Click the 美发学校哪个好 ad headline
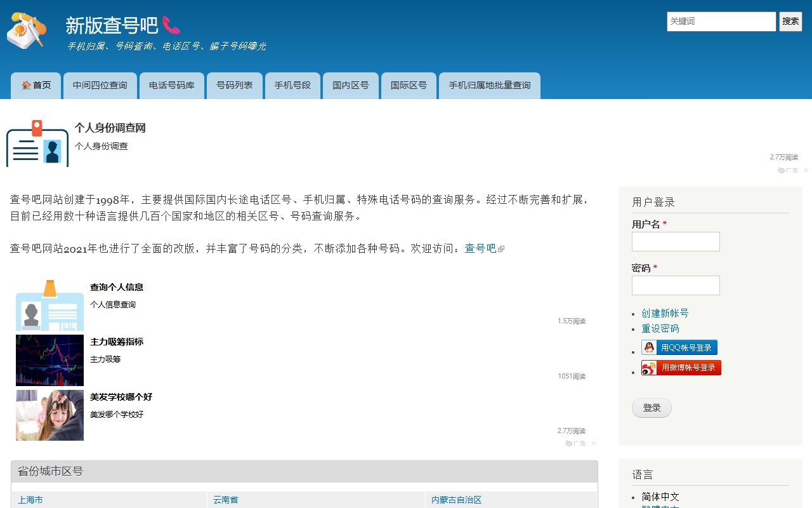The image size is (812, 508). (121, 397)
